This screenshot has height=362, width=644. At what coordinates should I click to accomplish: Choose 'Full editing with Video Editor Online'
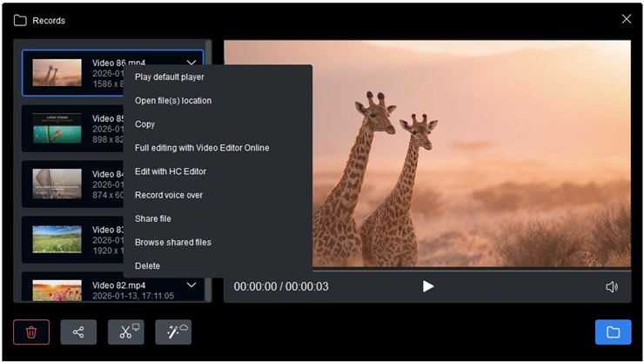click(x=202, y=148)
